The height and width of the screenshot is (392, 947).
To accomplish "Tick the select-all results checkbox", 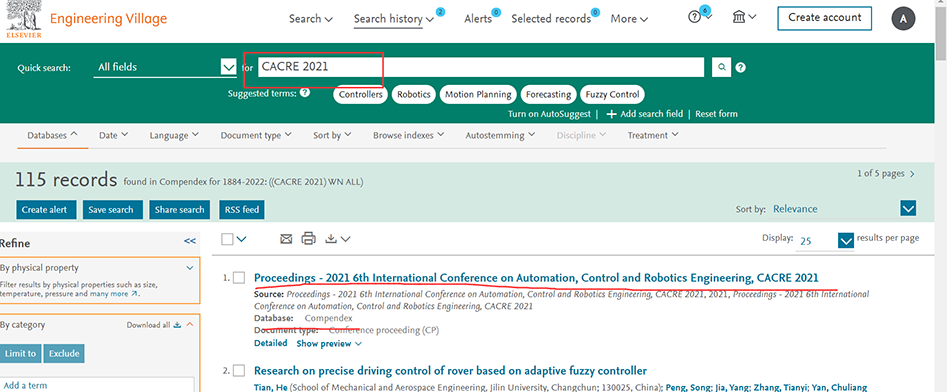I will tap(227, 239).
